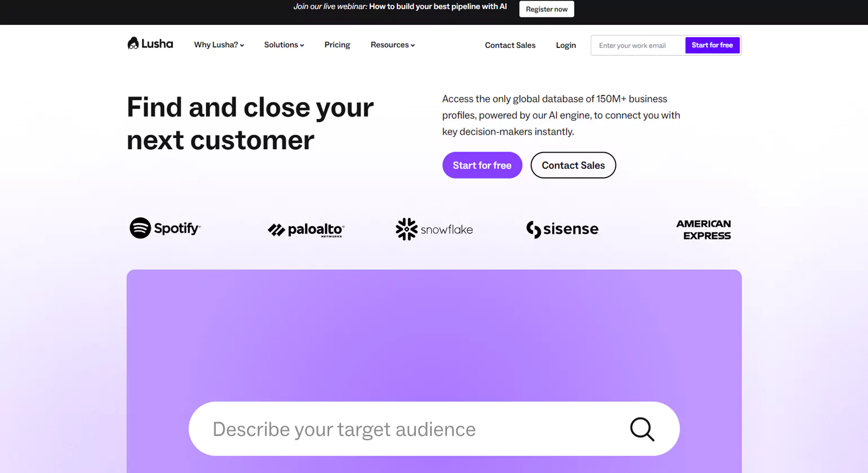The width and height of the screenshot is (868, 473).
Task: Focus the work email input field
Action: [x=637, y=46]
